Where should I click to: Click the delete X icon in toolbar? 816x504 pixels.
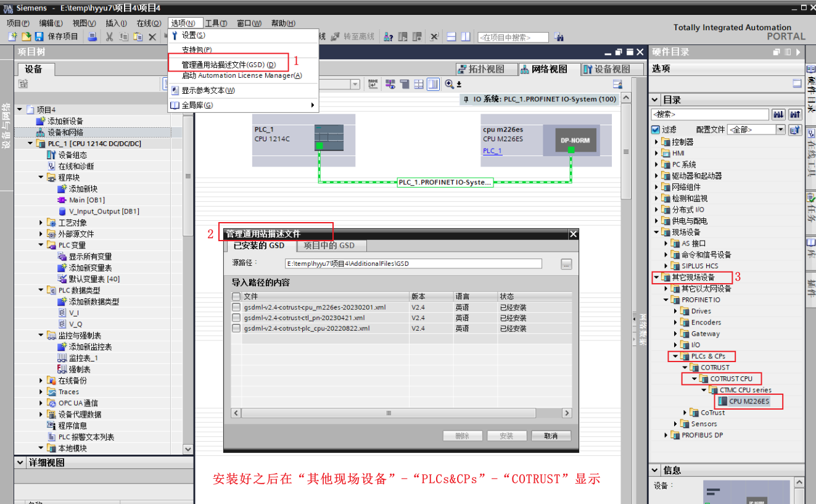[x=152, y=36]
